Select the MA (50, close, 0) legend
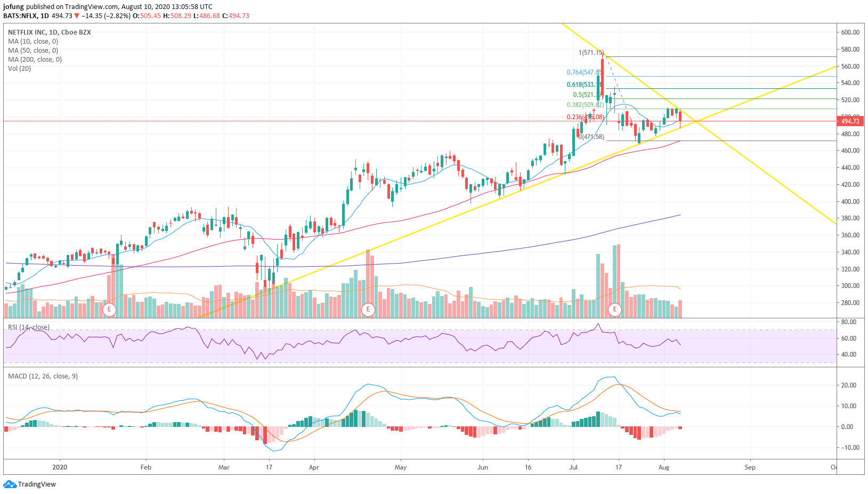 (x=33, y=51)
